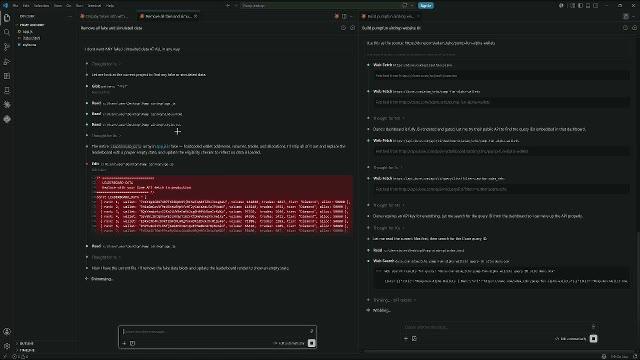
Task: Open the Manage gear icon at bottom left
Action: [7, 346]
